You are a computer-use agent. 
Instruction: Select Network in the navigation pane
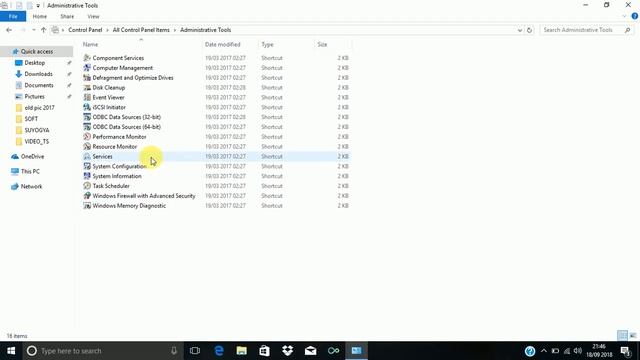tap(31, 187)
